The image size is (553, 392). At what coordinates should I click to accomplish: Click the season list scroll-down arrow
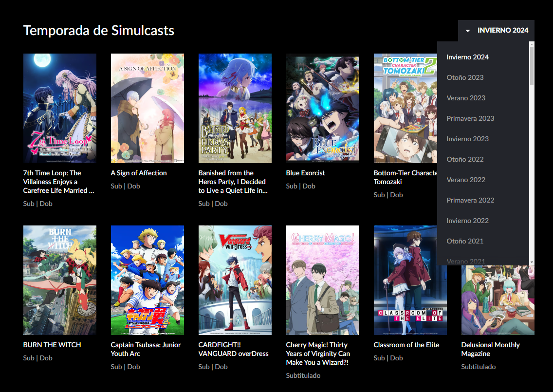532,262
